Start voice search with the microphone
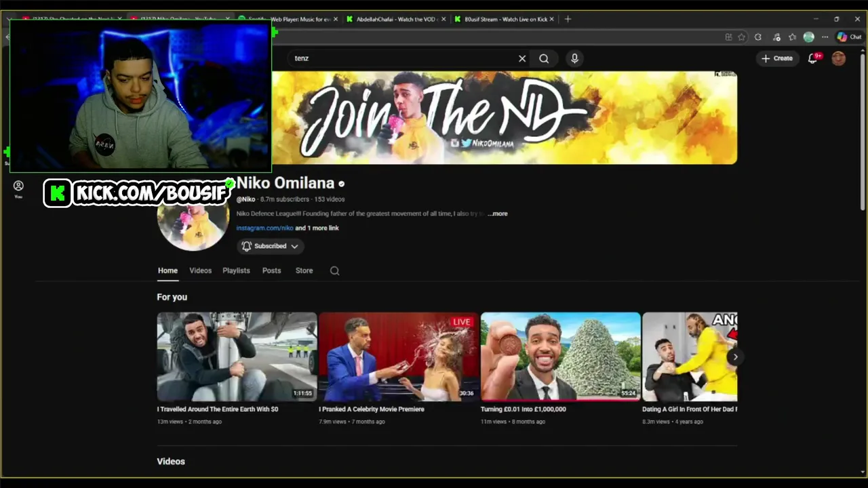Viewport: 868px width, 488px height. 574,58
